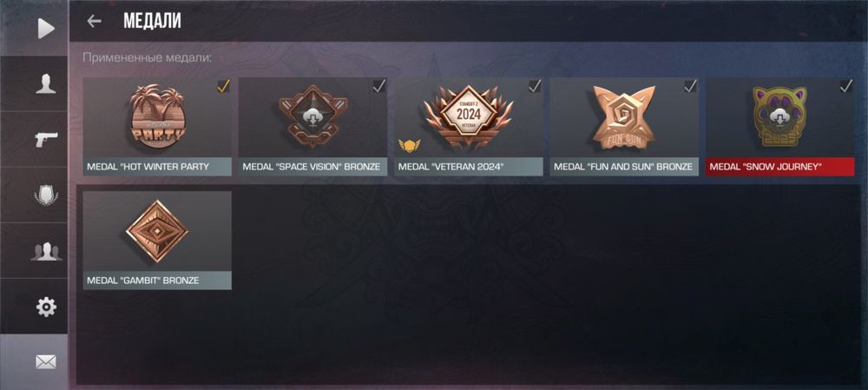This screenshot has width=868, height=390.
Task: Select the Veteran 2024 medal image
Action: (469, 117)
